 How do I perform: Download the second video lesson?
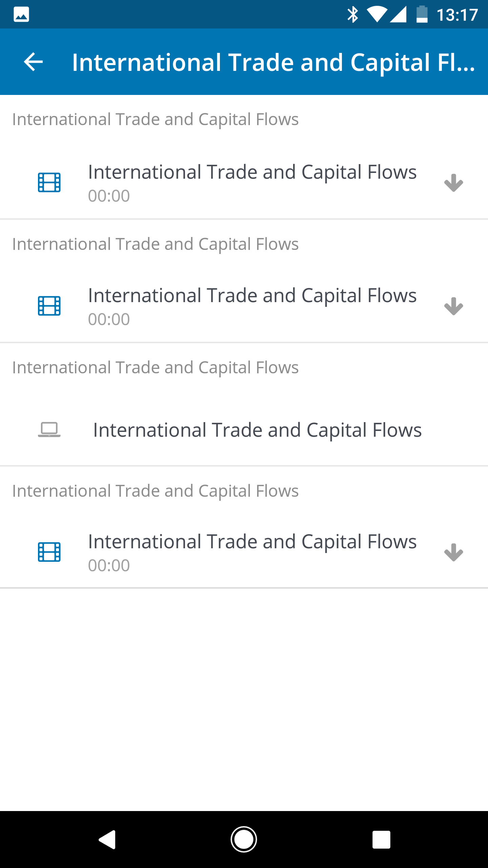pos(453,307)
